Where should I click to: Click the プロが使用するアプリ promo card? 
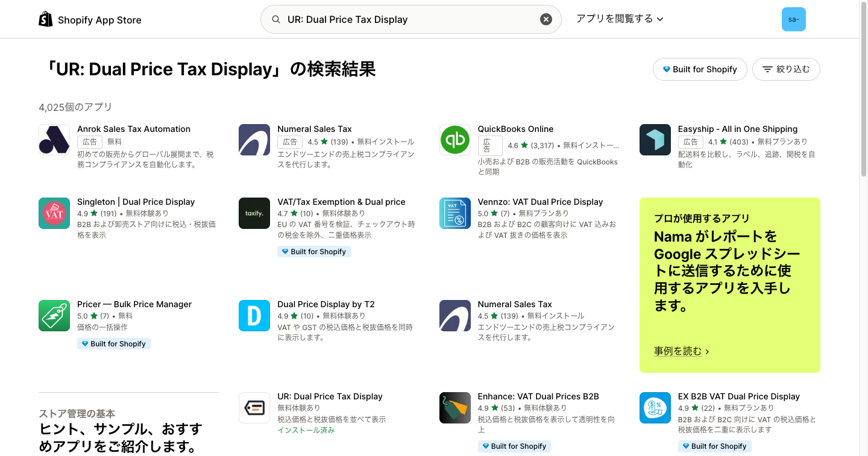(730, 285)
